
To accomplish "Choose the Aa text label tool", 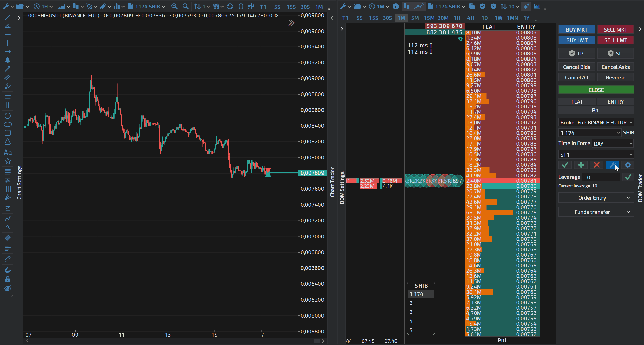I will [x=8, y=152].
